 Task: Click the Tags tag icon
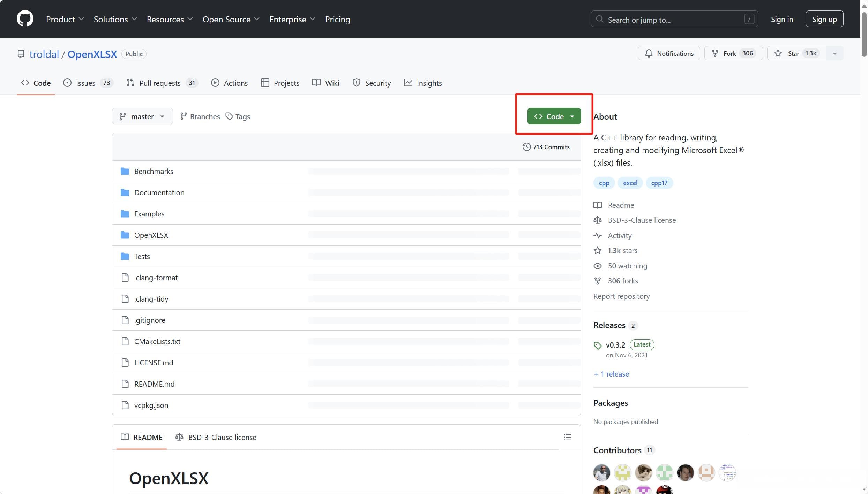click(229, 116)
